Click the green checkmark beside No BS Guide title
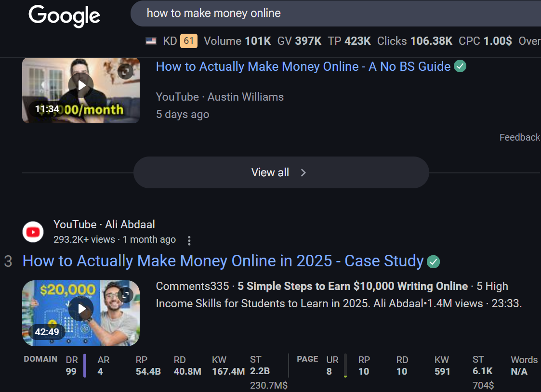This screenshot has width=541, height=392. [460, 66]
